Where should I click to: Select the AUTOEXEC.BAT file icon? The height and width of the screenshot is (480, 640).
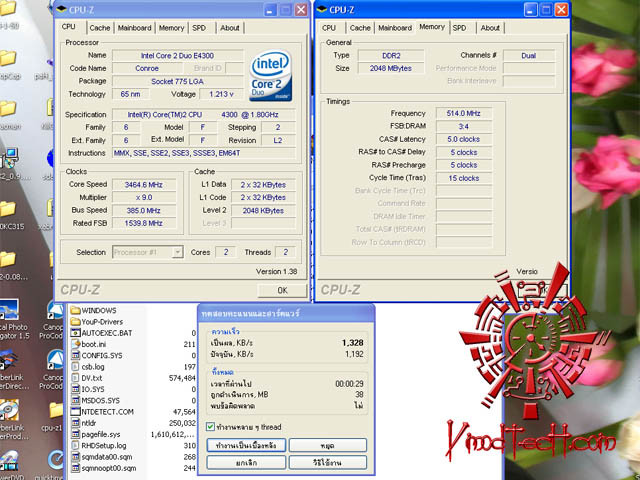tap(75, 333)
